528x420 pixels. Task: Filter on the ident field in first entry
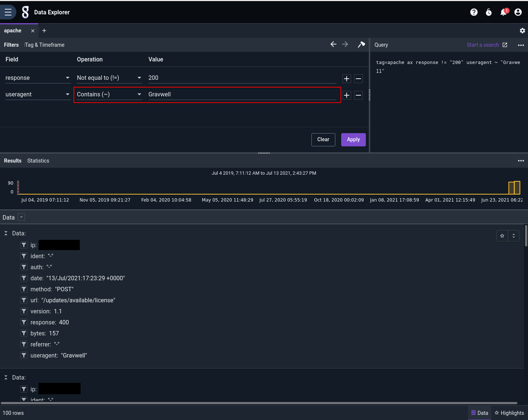(24, 256)
